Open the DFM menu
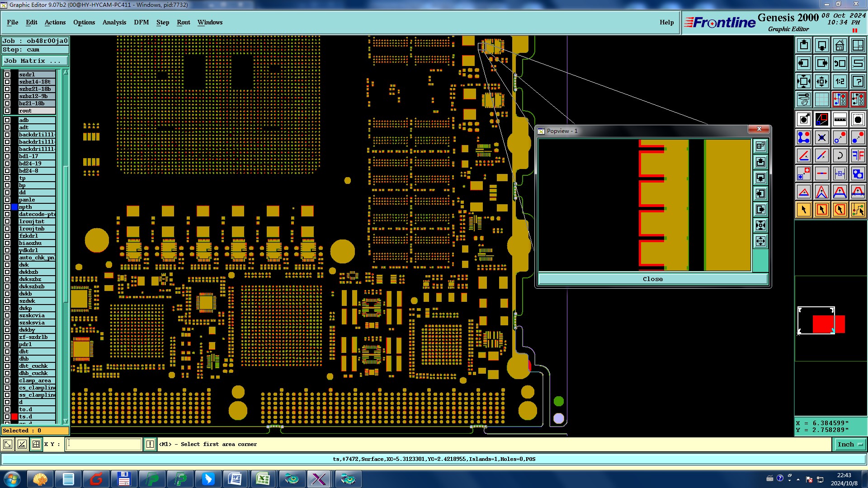This screenshot has height=488, width=868. (x=141, y=22)
